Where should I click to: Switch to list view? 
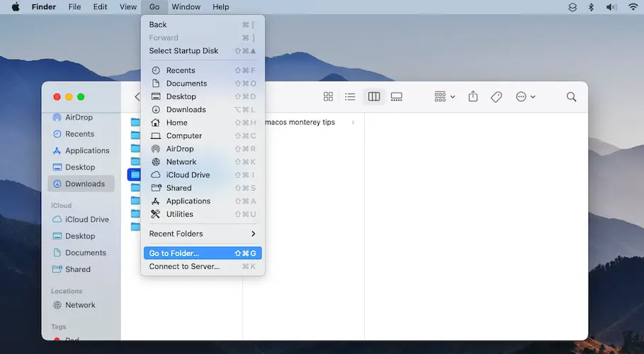point(350,97)
